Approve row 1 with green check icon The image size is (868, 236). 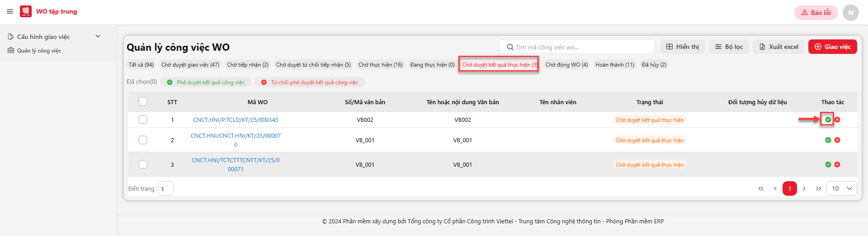point(828,120)
